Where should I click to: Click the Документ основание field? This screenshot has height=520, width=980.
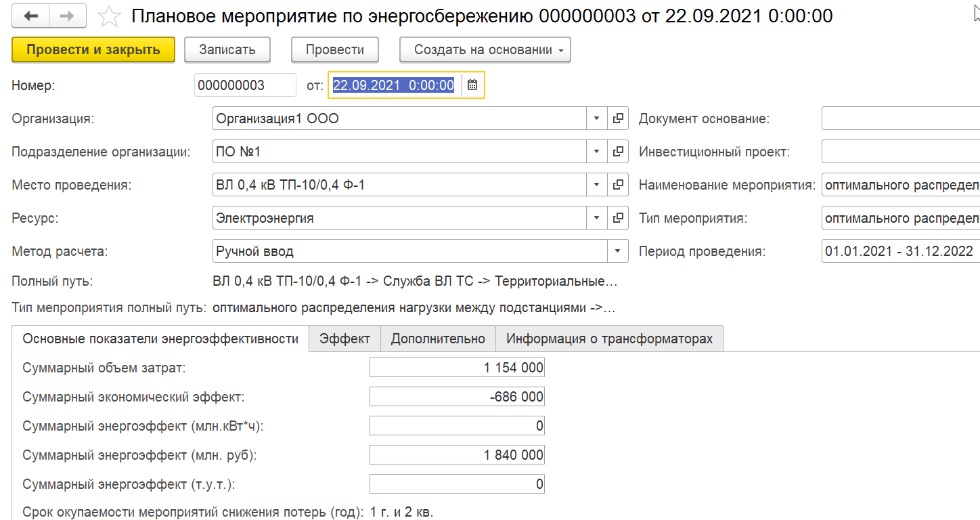[x=901, y=118]
